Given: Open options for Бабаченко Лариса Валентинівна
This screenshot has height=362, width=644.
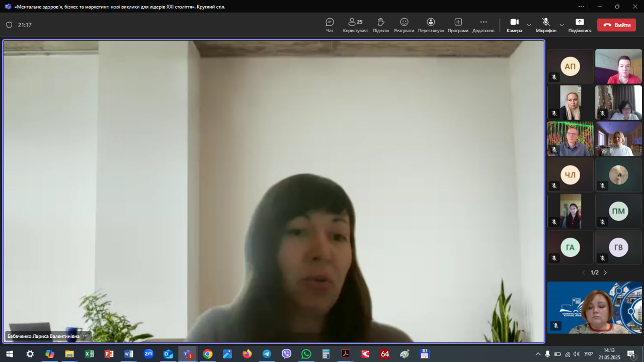Looking at the screenshot, I should click(x=86, y=336).
